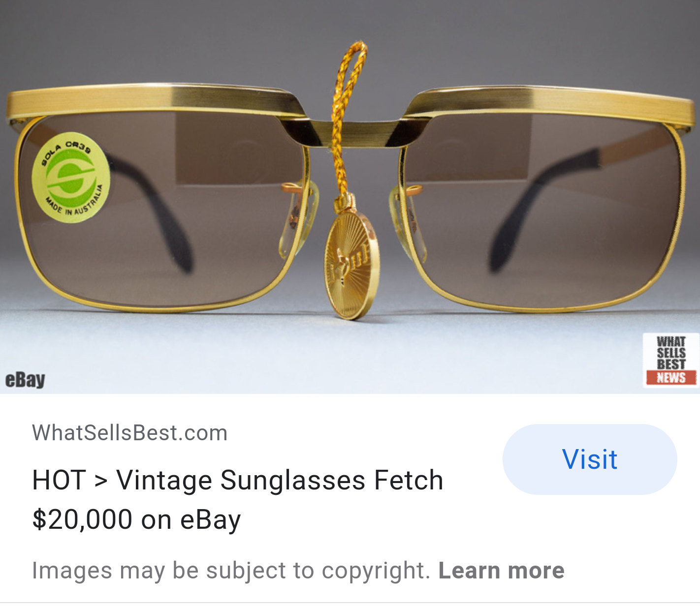The image size is (700, 606).
Task: Click the green Sola CR39 sticker
Action: (x=70, y=178)
